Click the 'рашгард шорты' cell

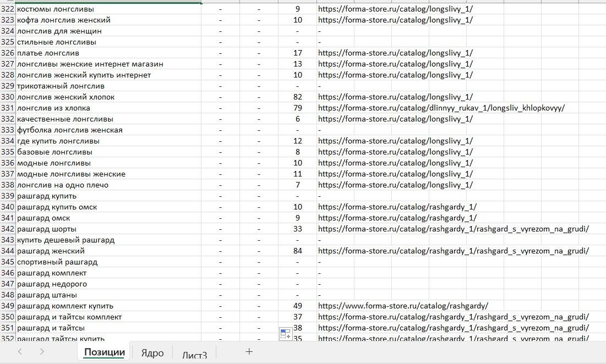[108, 229]
